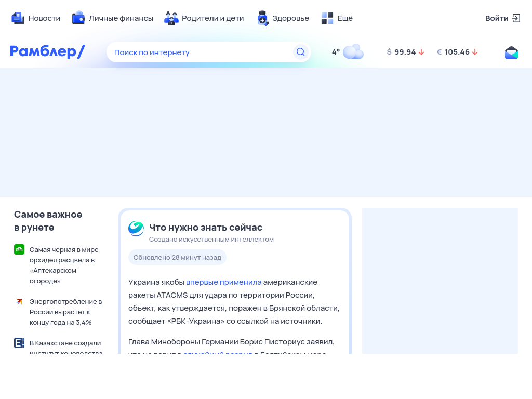The height and width of the screenshot is (399, 532).
Task: Open the 4° weather temperature
Action: coord(336,52)
